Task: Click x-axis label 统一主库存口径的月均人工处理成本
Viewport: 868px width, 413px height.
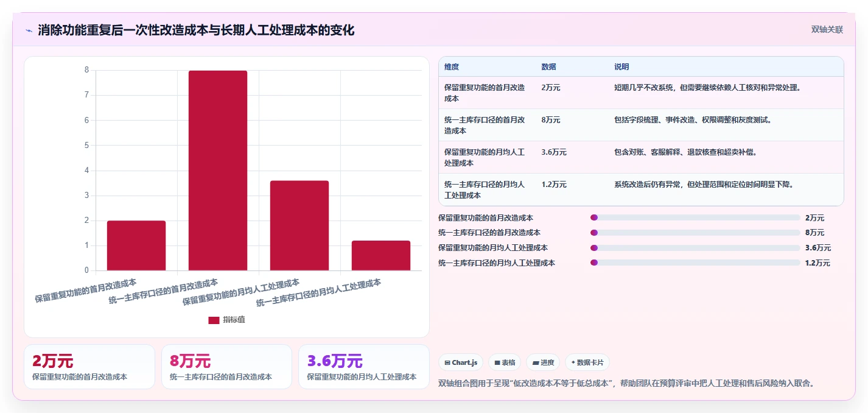Action: pos(319,292)
